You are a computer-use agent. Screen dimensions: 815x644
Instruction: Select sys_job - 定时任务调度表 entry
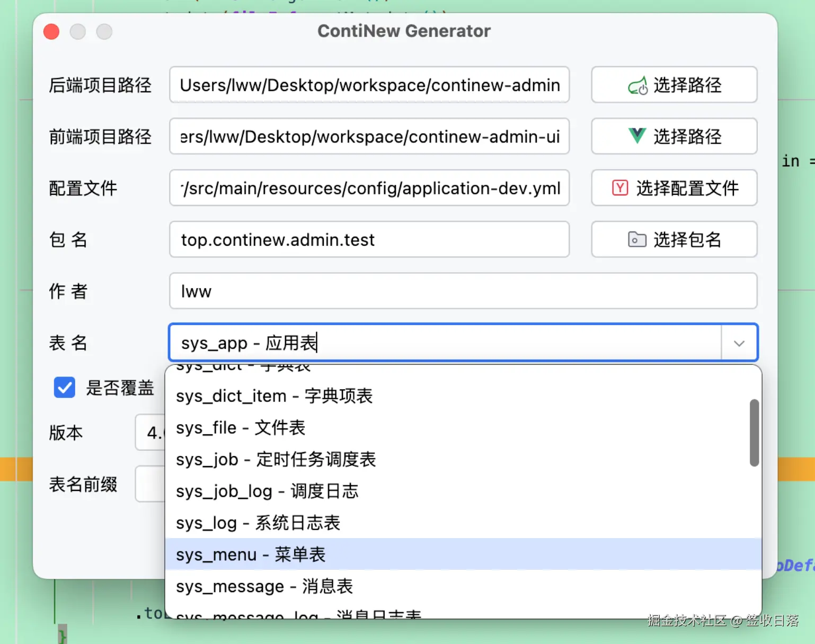(276, 460)
